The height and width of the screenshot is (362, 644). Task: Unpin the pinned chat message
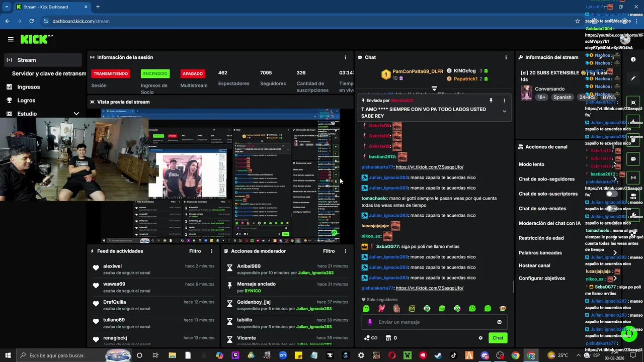point(491,101)
